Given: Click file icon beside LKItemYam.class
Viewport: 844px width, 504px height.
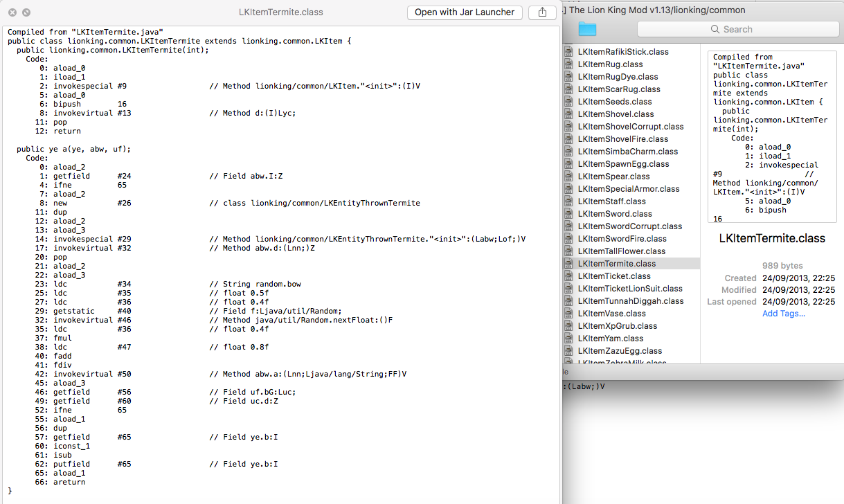Looking at the screenshot, I should point(568,339).
